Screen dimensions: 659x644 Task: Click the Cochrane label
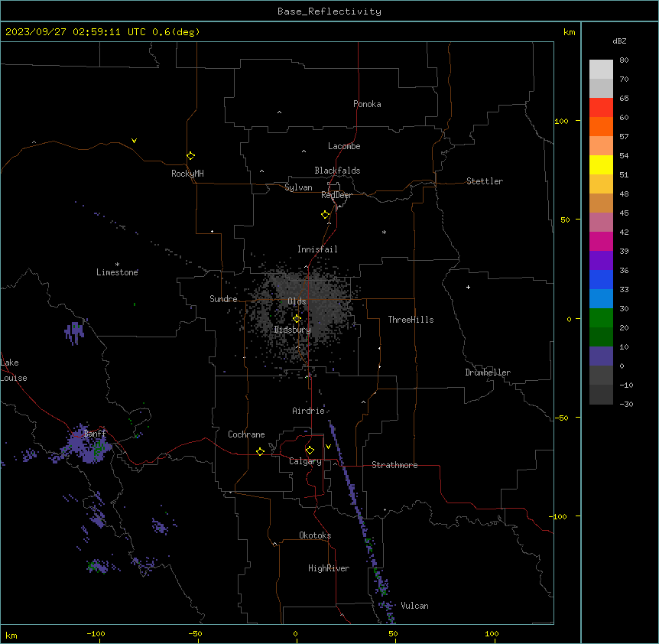[x=246, y=434]
